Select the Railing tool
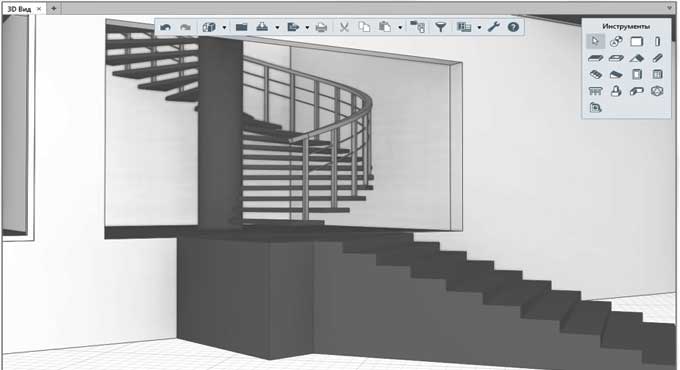 (x=595, y=91)
